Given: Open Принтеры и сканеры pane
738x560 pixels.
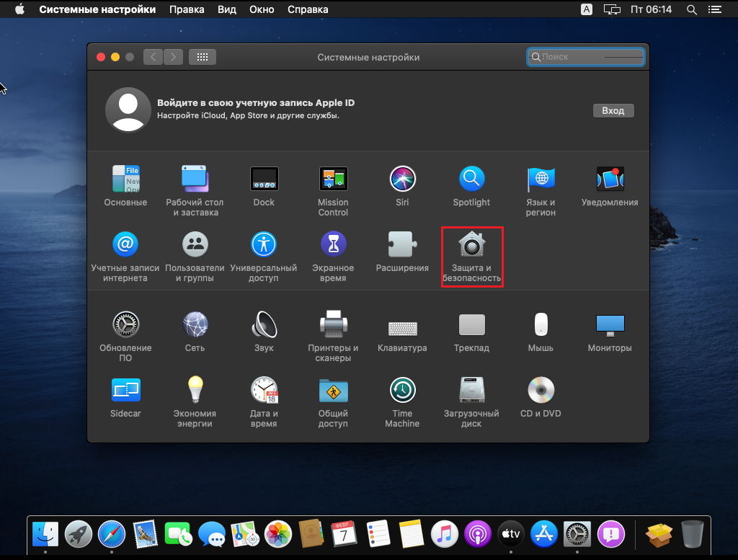Looking at the screenshot, I should pyautogui.click(x=333, y=324).
